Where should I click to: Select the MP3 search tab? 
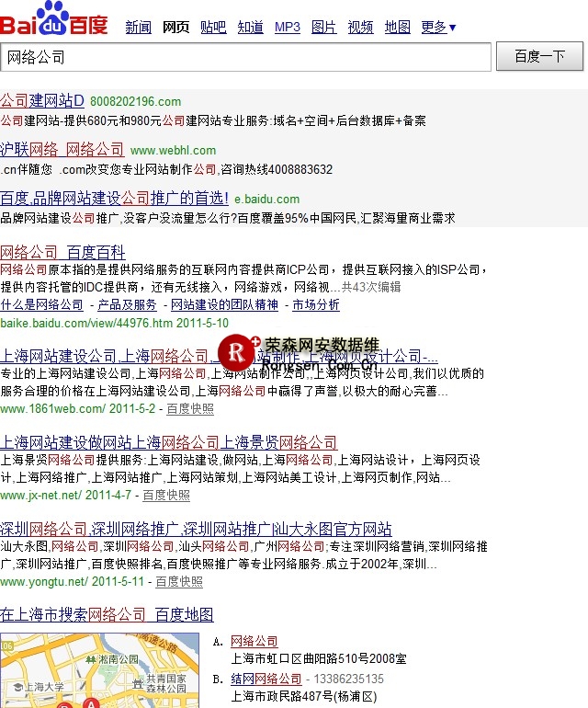(288, 28)
